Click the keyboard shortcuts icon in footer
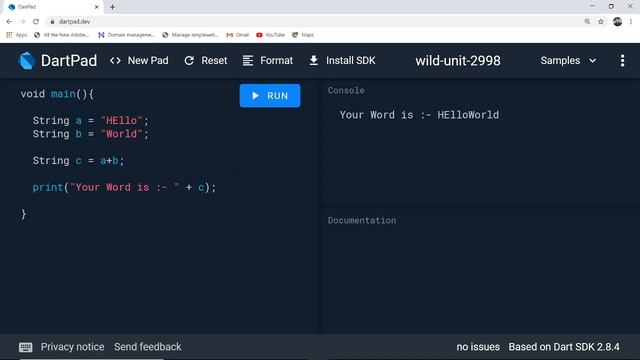 pyautogui.click(x=26, y=347)
